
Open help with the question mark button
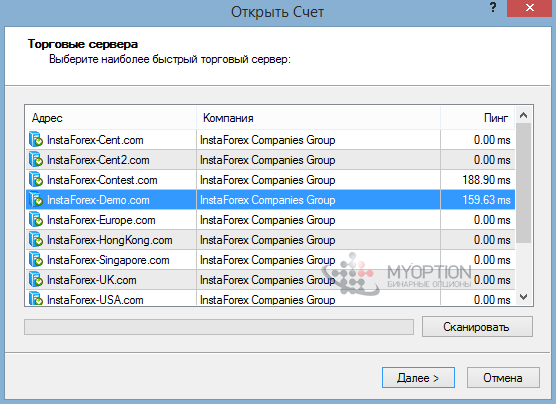pyautogui.click(x=493, y=7)
